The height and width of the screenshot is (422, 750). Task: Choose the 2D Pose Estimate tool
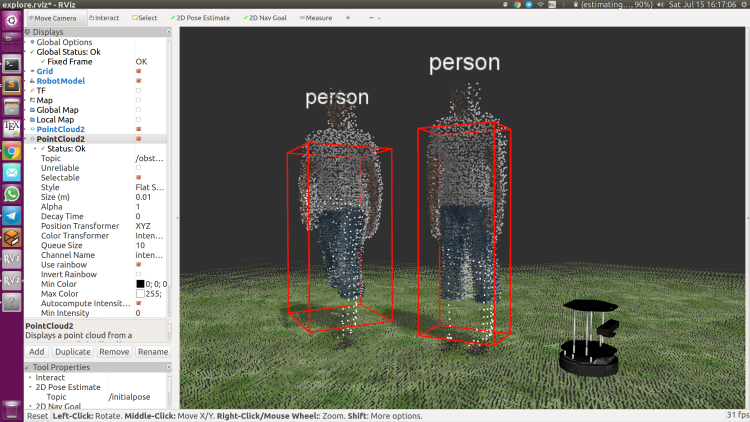tap(203, 18)
